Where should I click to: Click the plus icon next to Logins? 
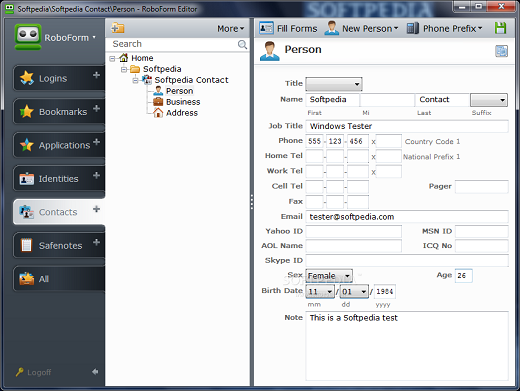pyautogui.click(x=96, y=75)
